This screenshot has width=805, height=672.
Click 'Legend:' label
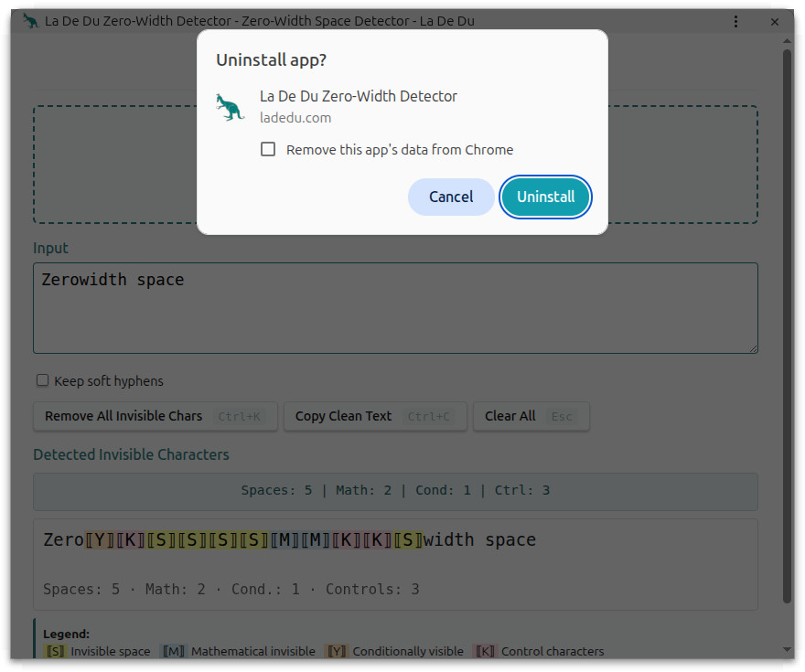tap(66, 634)
